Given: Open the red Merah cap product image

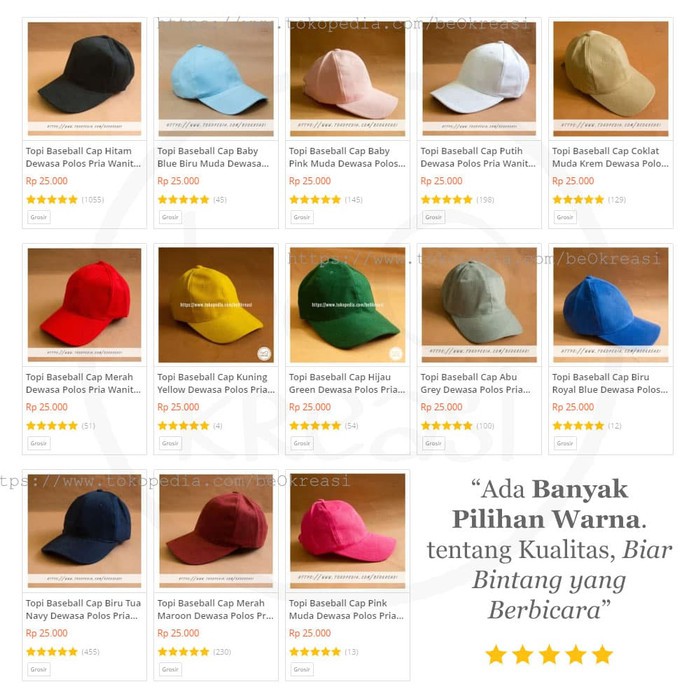Looking at the screenshot, I should point(84,305).
